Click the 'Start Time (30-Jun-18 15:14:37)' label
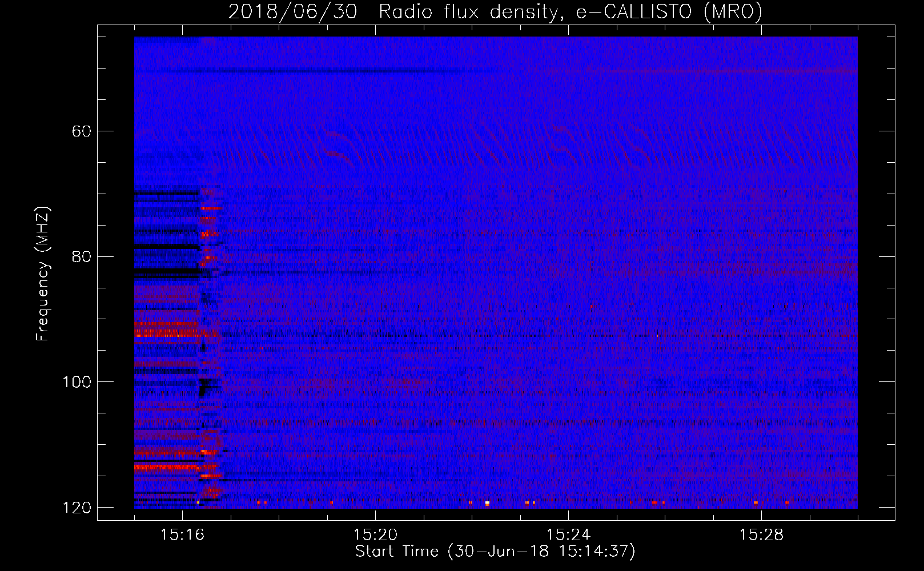Screen dimensions: 924x571 click(x=495, y=552)
